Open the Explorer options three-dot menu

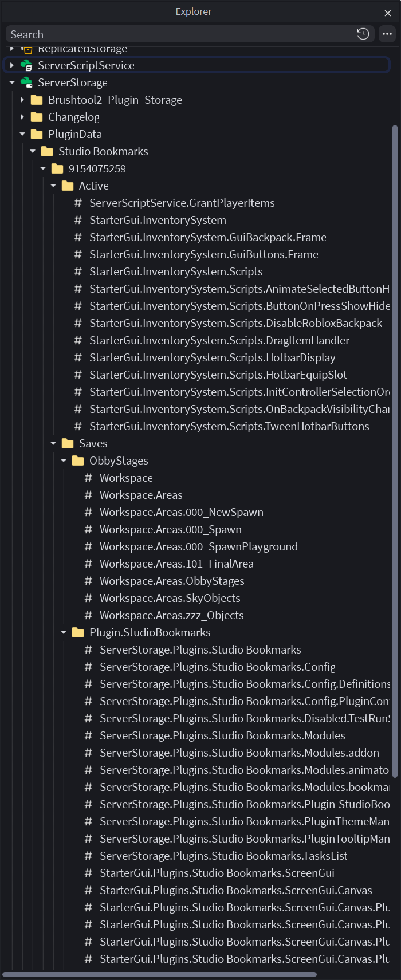pos(387,34)
